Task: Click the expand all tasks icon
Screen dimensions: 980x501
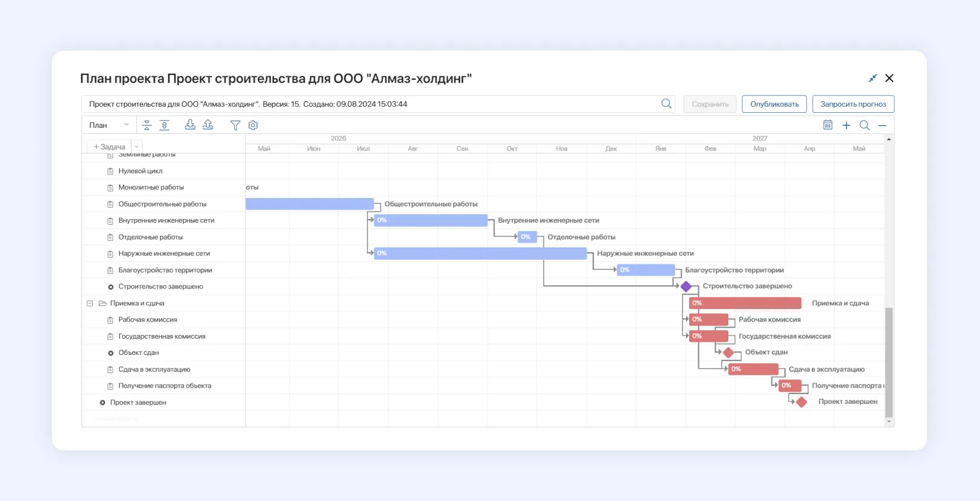Action: [164, 125]
